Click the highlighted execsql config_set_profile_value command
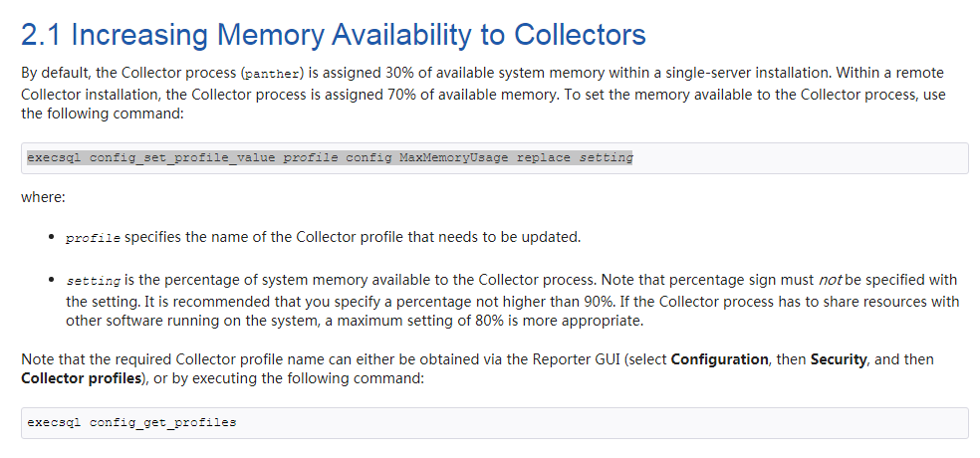This screenshot has width=980, height=458. pyautogui.click(x=330, y=157)
